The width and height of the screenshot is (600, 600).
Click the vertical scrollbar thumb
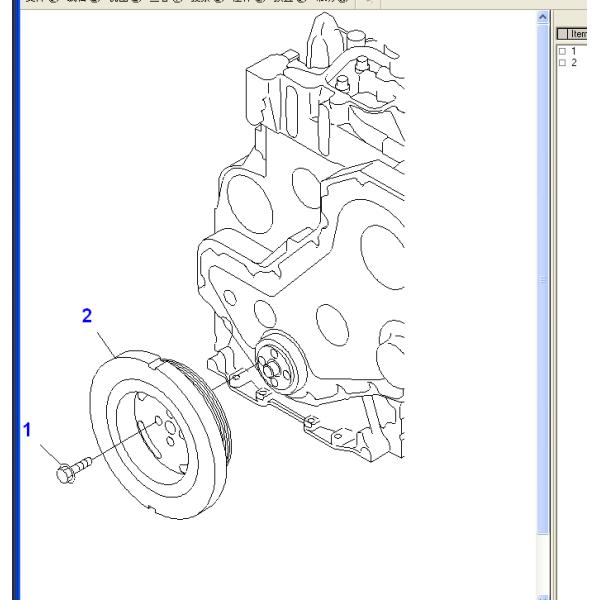[x=544, y=280]
